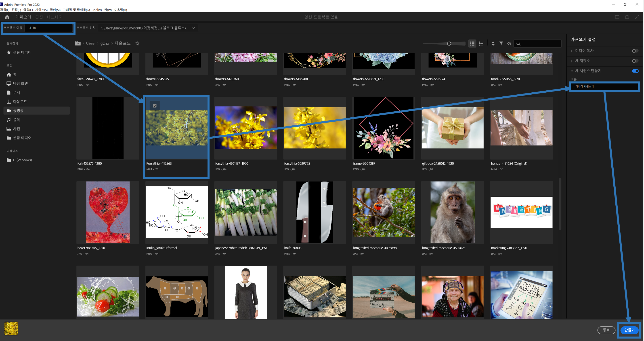Click the 만들기 button
Screen dimensions: 644x341
(x=629, y=330)
